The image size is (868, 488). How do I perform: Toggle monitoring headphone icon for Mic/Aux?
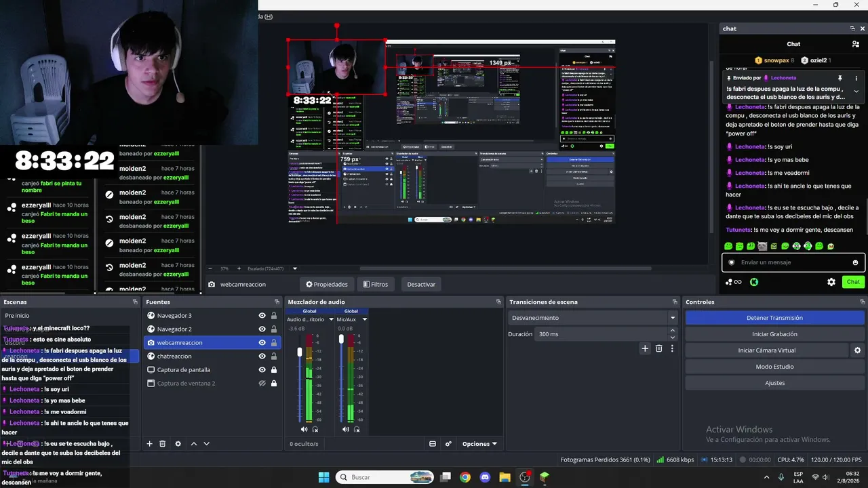357,429
